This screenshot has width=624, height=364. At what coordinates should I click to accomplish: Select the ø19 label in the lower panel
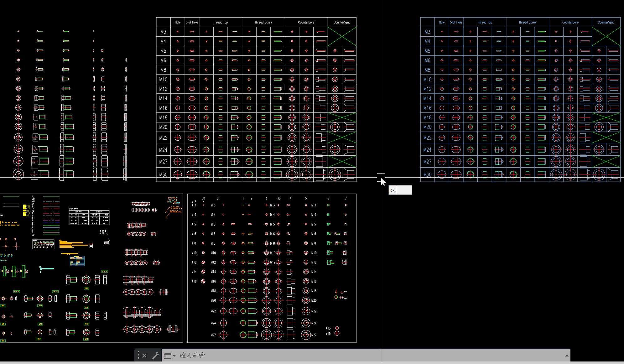pyautogui.click(x=328, y=334)
